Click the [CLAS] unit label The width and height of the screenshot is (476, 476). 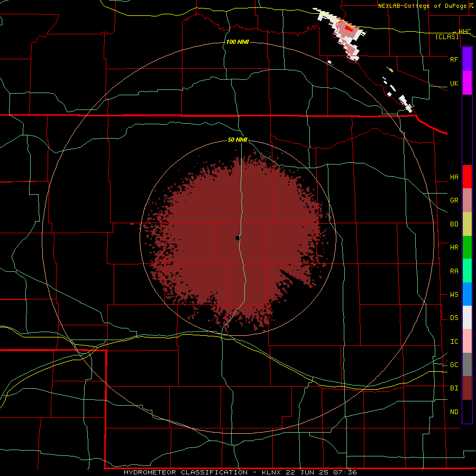[x=447, y=37]
